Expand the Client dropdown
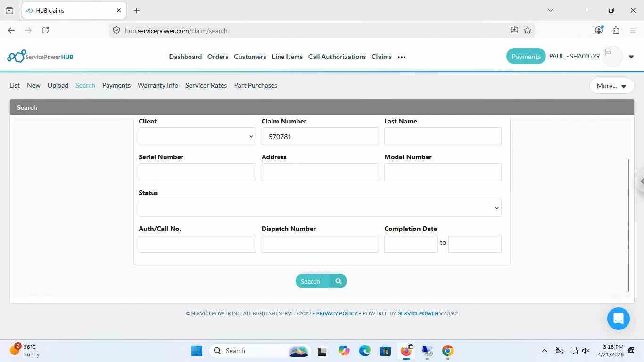 tap(197, 136)
